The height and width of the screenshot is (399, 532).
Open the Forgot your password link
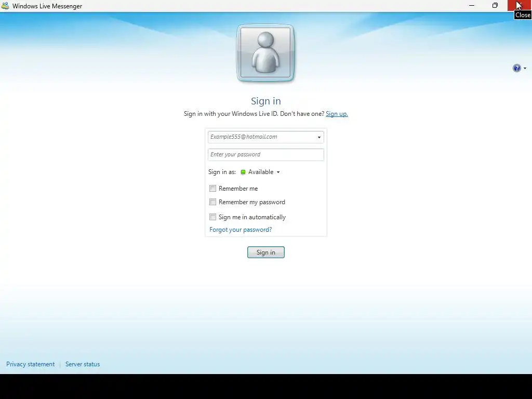[241, 230]
